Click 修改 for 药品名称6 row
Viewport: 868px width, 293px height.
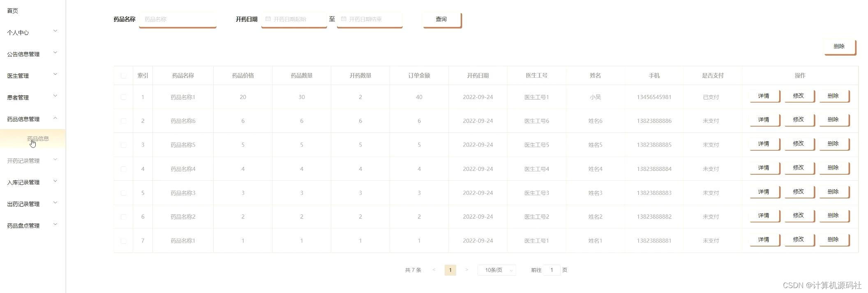click(x=799, y=120)
